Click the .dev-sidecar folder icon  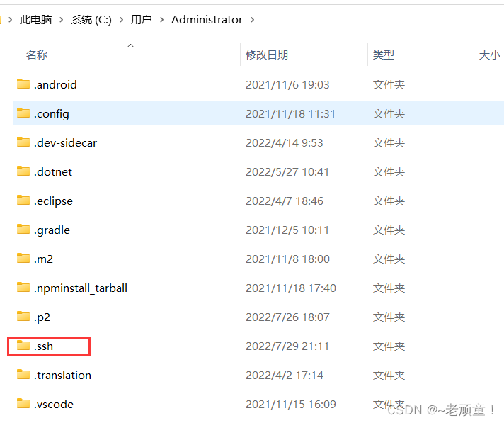point(23,142)
